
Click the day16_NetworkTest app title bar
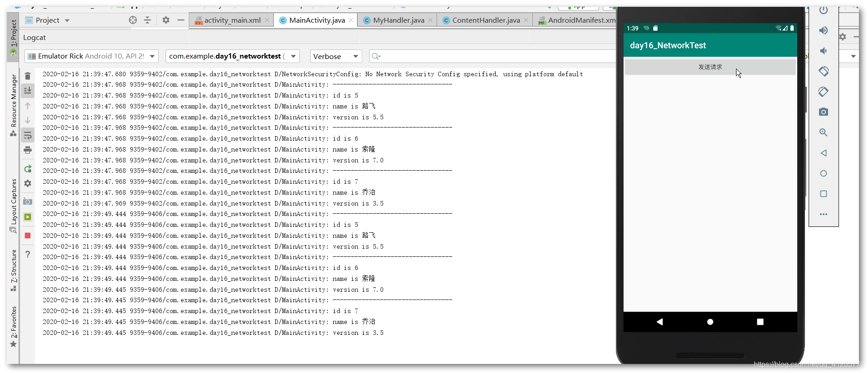click(710, 45)
